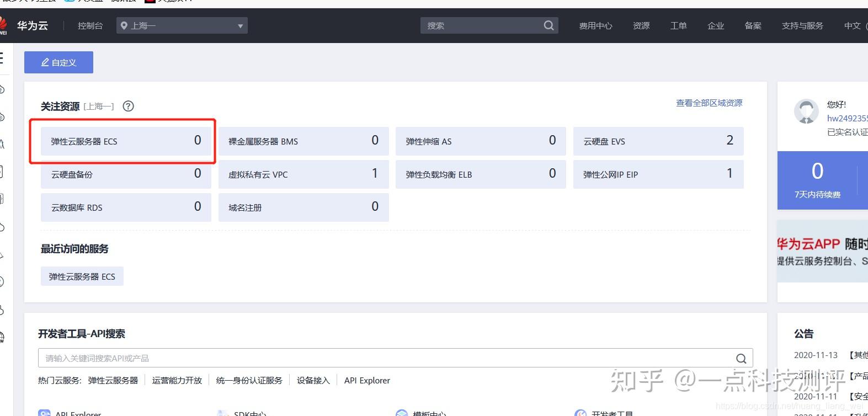The image size is (868, 416).
Task: Open the 云数据库 RDS resource card
Action: point(126,207)
